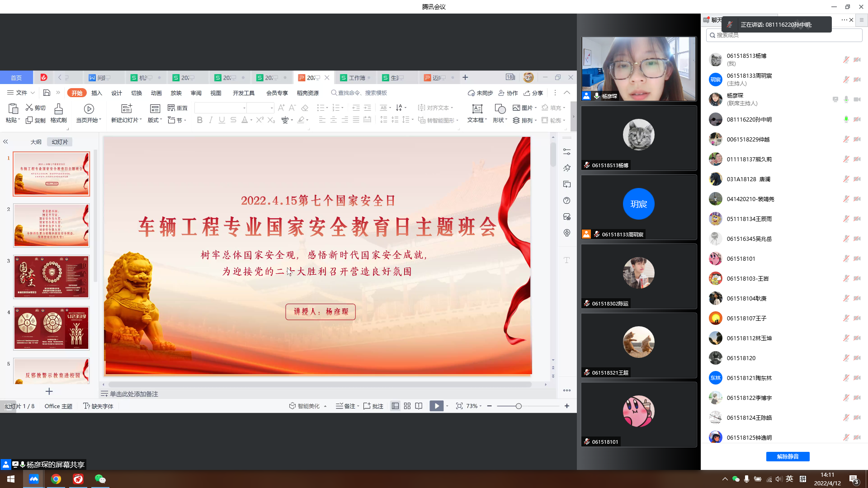This screenshot has width=868, height=488.
Task: Select slide 3 thumbnail in slide panel
Action: 52,277
